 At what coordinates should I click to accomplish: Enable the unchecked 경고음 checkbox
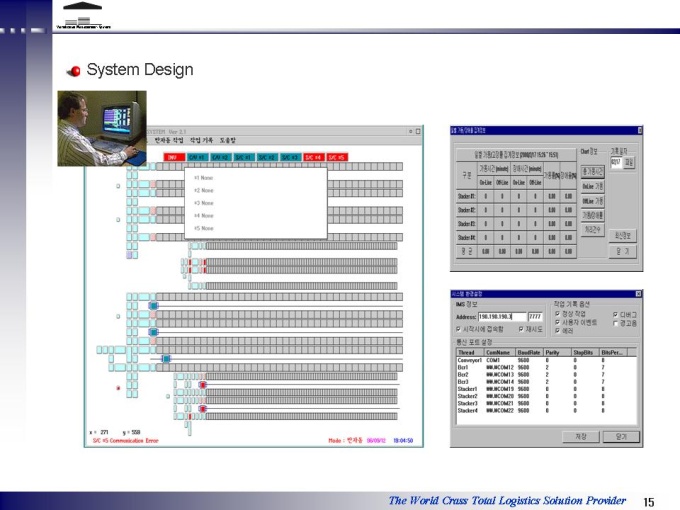[x=615, y=324]
